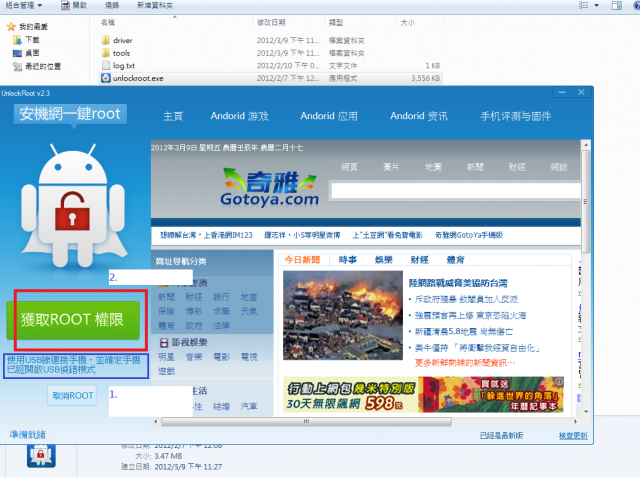Click 新增資料夾 in Explorer toolbar
Screen dimensions: 640x479
pyautogui.click(x=155, y=6)
